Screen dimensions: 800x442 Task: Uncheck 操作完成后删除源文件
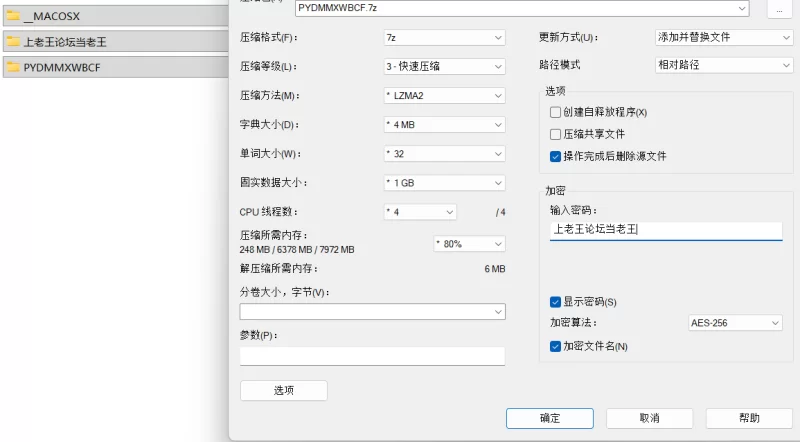point(556,156)
